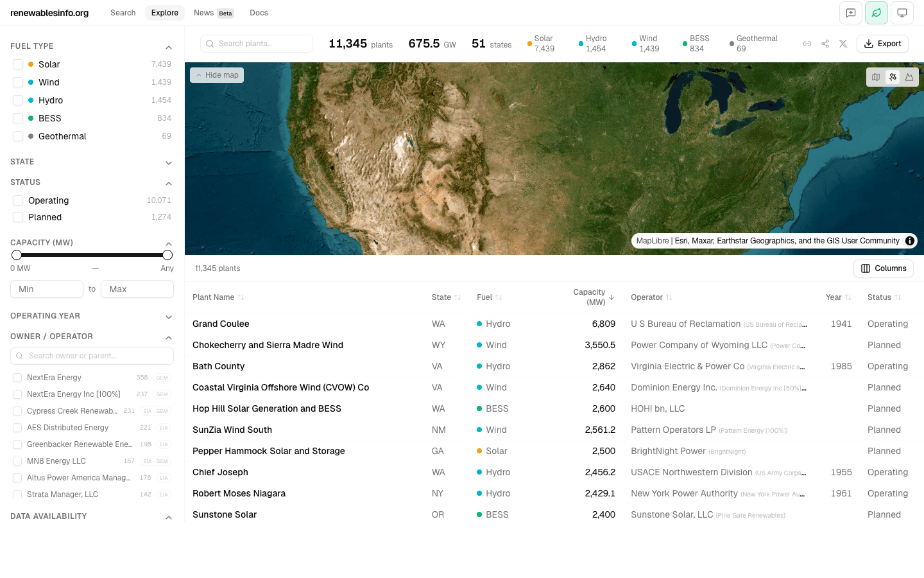
Task: Share to X (Twitter)
Action: click(x=843, y=44)
